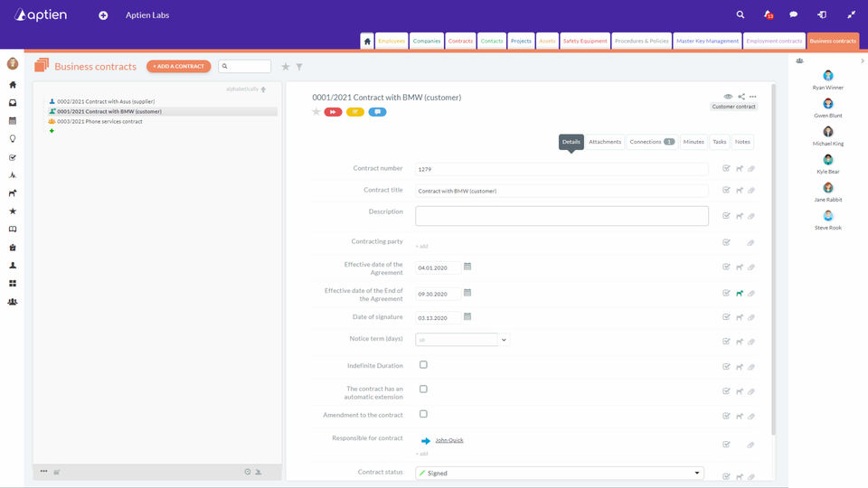Open the Contract status Signed dropdown

coord(560,473)
